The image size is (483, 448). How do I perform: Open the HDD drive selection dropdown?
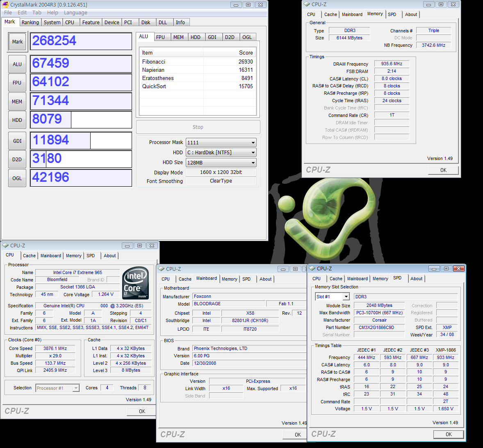point(253,153)
